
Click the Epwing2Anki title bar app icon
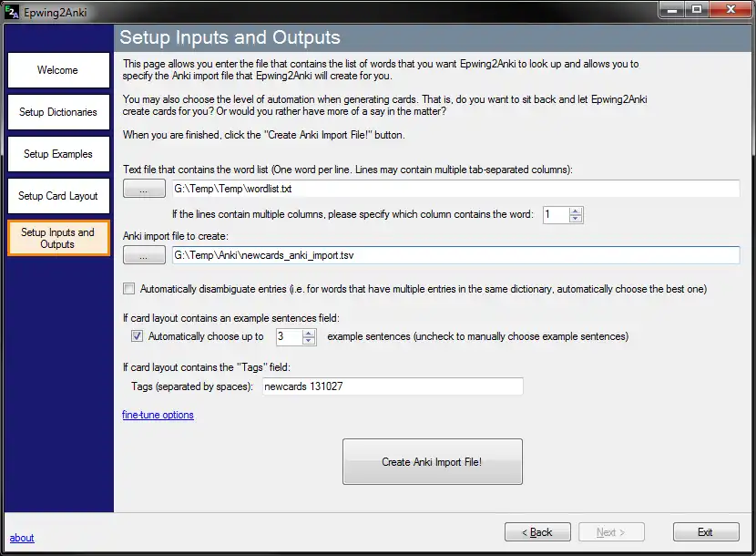pyautogui.click(x=13, y=12)
